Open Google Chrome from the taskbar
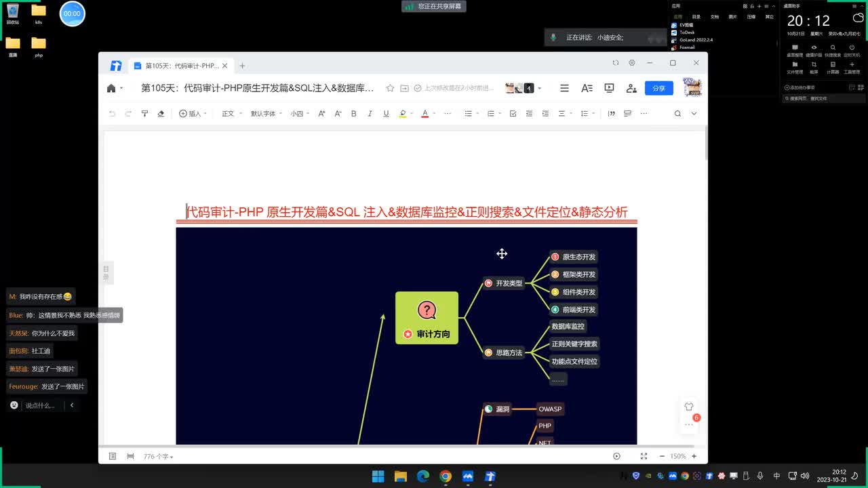The width and height of the screenshot is (868, 488). [445, 476]
